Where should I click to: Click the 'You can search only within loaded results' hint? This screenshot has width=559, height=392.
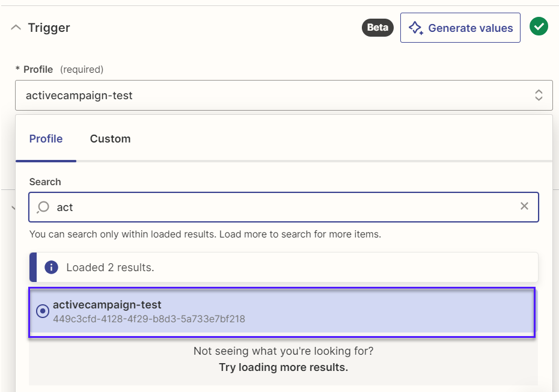[x=205, y=234]
